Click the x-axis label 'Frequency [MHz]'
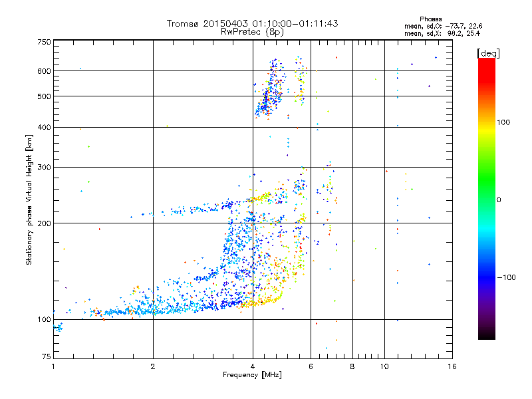532x399 pixels. point(252,375)
